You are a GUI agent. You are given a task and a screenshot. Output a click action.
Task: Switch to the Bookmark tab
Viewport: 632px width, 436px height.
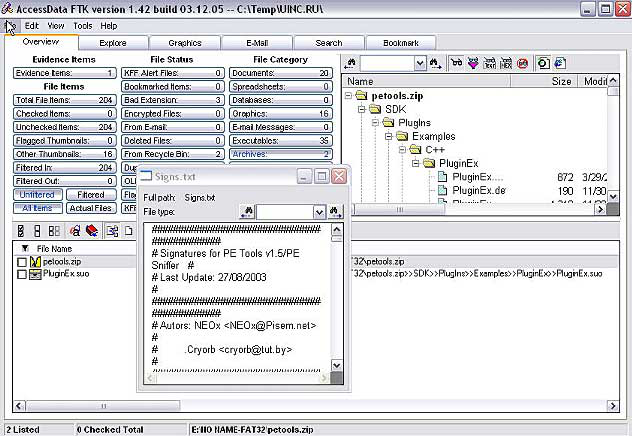[401, 43]
